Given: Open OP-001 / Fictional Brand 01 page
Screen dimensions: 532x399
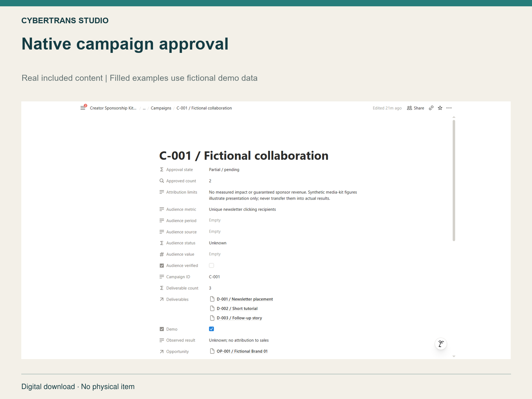Looking at the screenshot, I should [242, 351].
